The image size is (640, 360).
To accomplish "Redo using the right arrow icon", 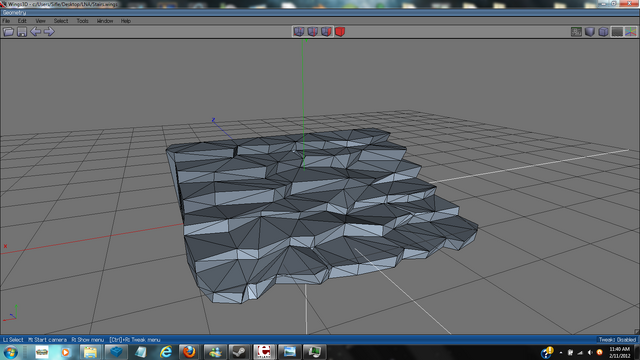I will pyautogui.click(x=49, y=31).
